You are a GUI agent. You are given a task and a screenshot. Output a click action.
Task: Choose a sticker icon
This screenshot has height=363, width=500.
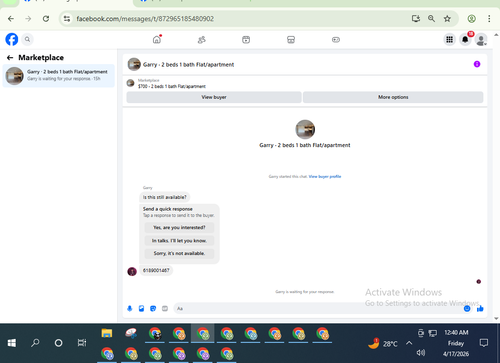pyautogui.click(x=153, y=308)
